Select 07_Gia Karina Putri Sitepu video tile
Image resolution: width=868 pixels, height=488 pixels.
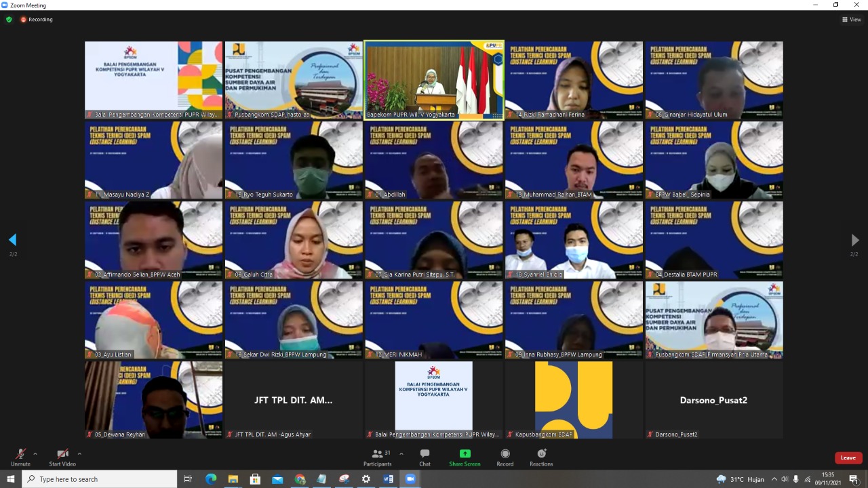[x=434, y=240]
